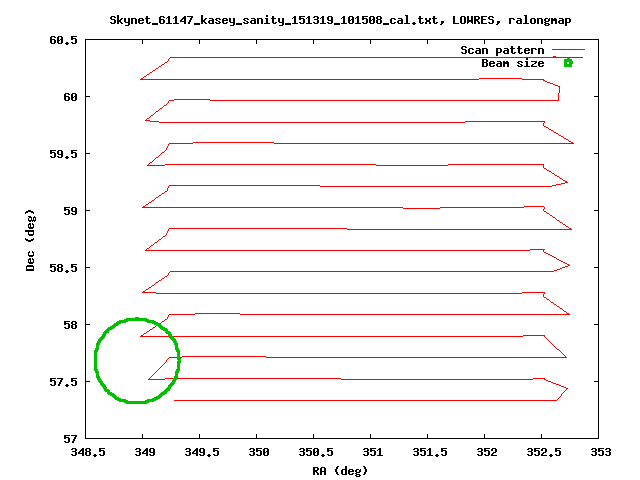The height and width of the screenshot is (480, 640).
Task: Click the 57 tick label on y-axis
Action: click(70, 439)
